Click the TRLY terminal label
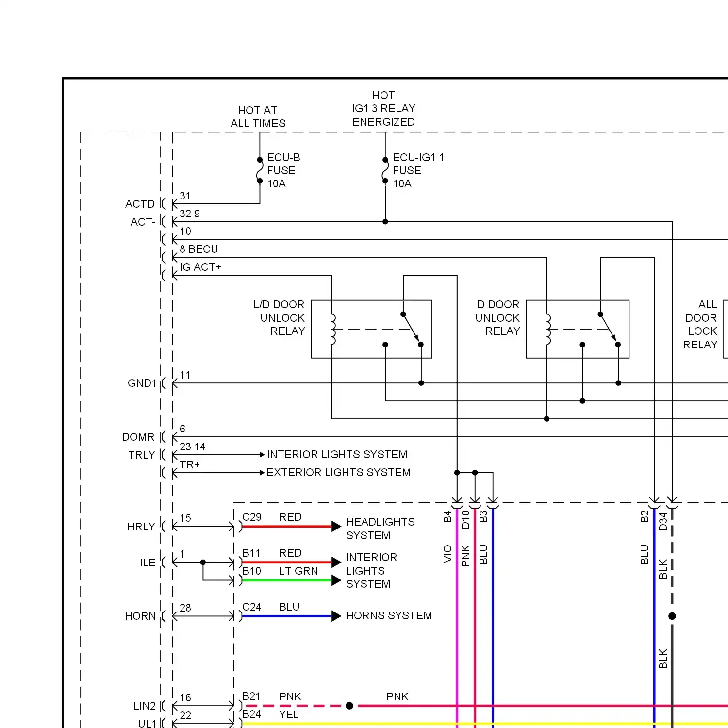 142,455
